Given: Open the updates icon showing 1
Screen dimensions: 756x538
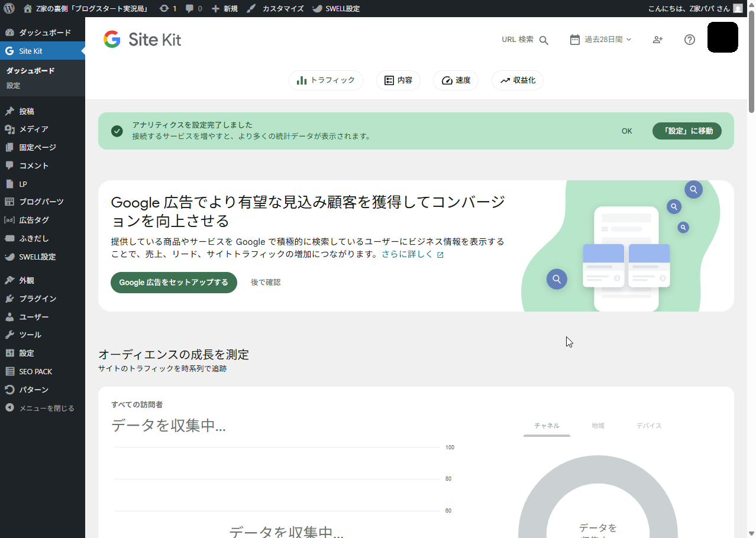Looking at the screenshot, I should (168, 9).
